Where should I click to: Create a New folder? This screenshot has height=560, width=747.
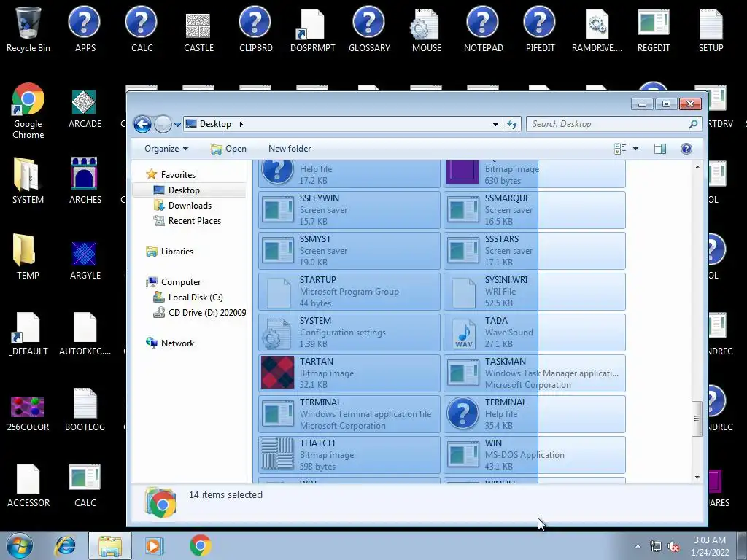[x=289, y=149]
